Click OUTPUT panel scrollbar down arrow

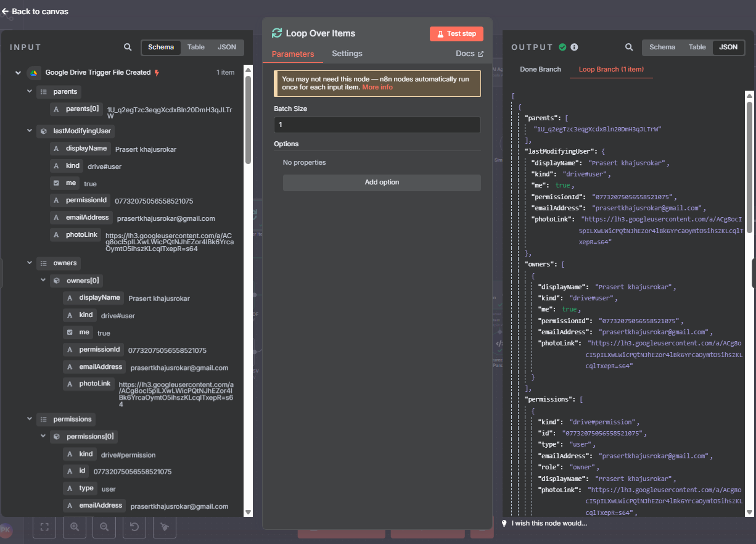pyautogui.click(x=750, y=512)
